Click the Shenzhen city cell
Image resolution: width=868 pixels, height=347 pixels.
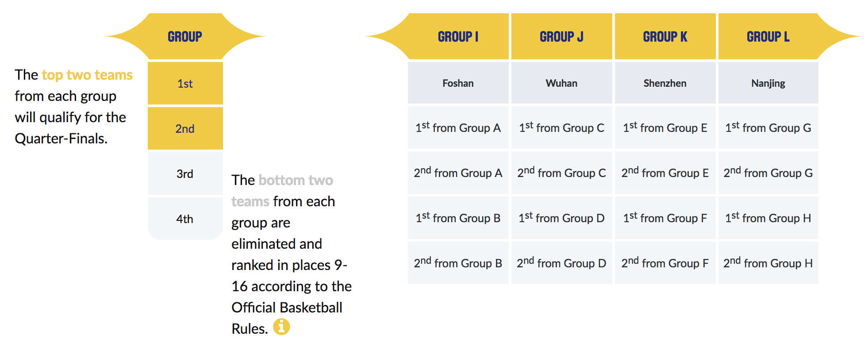click(665, 83)
